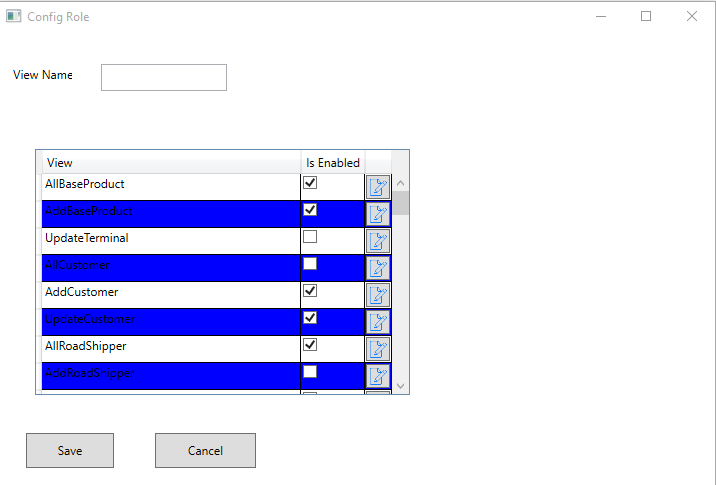Focus the View Name text field
Viewport: 716px width, 485px height.
(164, 77)
